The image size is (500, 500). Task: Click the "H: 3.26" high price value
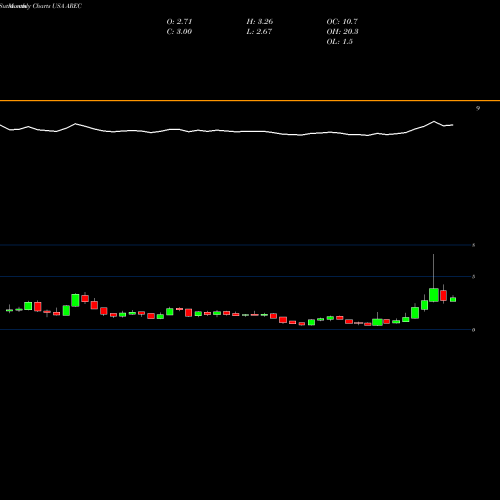pyautogui.click(x=260, y=22)
